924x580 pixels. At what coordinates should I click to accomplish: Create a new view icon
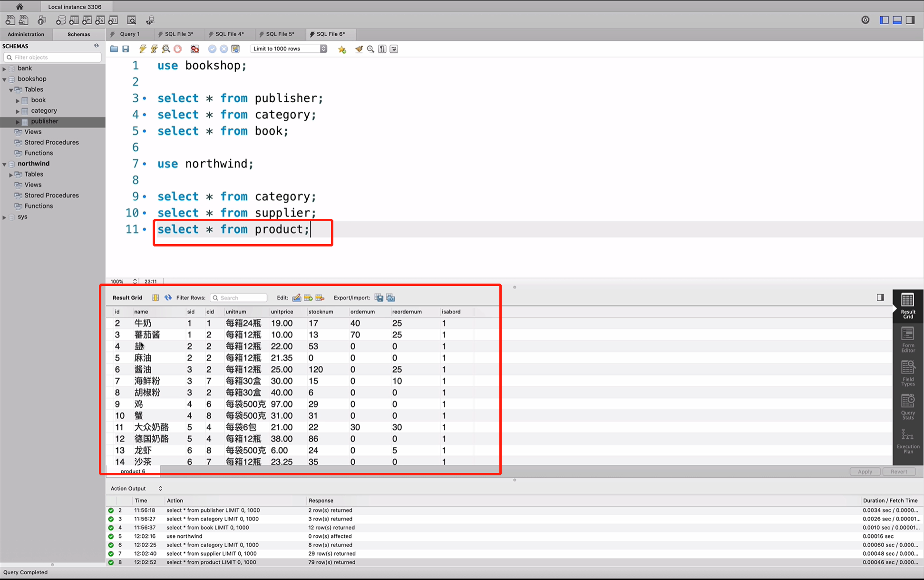[x=87, y=20]
